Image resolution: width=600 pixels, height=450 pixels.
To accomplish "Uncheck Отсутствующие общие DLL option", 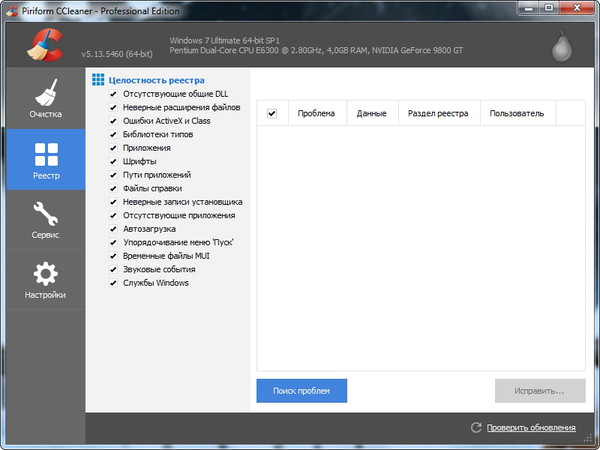I will tap(113, 94).
